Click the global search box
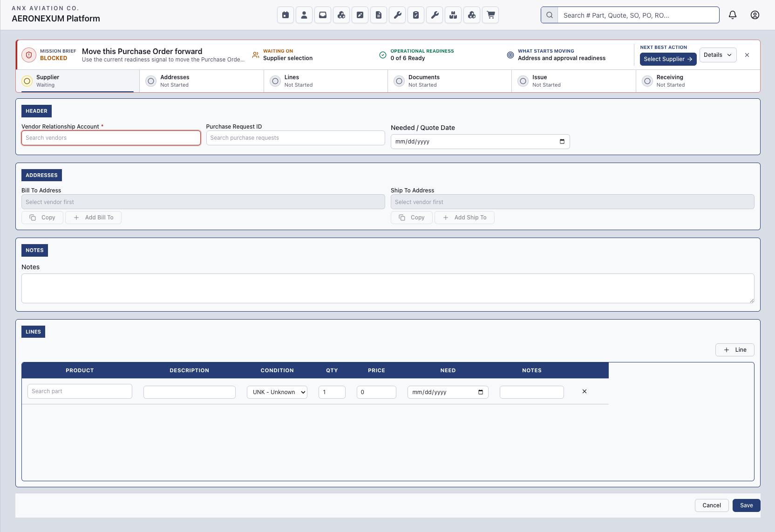The width and height of the screenshot is (775, 532). [638, 15]
